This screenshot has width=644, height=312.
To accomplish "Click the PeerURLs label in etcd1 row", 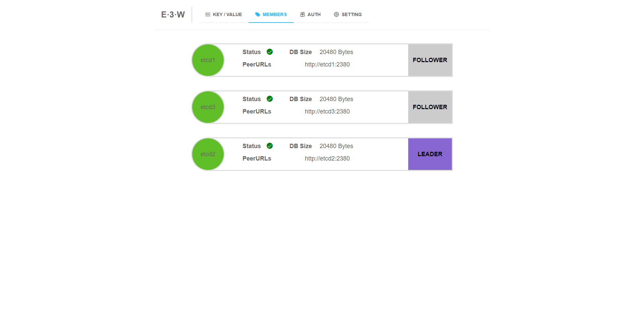I will 257,64.
